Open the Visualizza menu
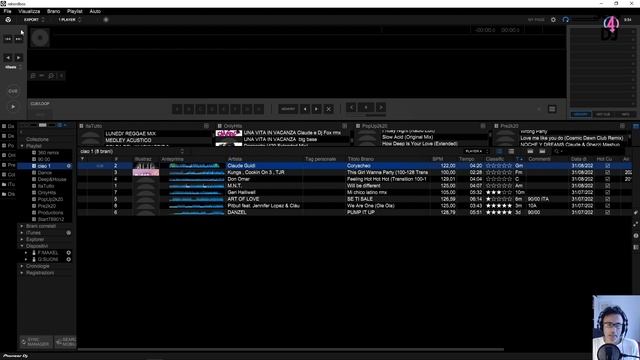Image resolution: width=640 pixels, height=360 pixels. 29,11
